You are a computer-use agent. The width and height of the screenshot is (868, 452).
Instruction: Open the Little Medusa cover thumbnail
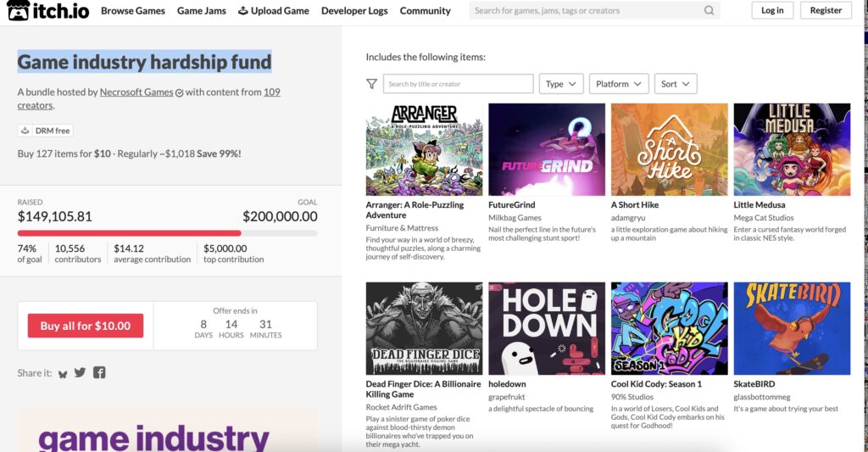tap(792, 149)
